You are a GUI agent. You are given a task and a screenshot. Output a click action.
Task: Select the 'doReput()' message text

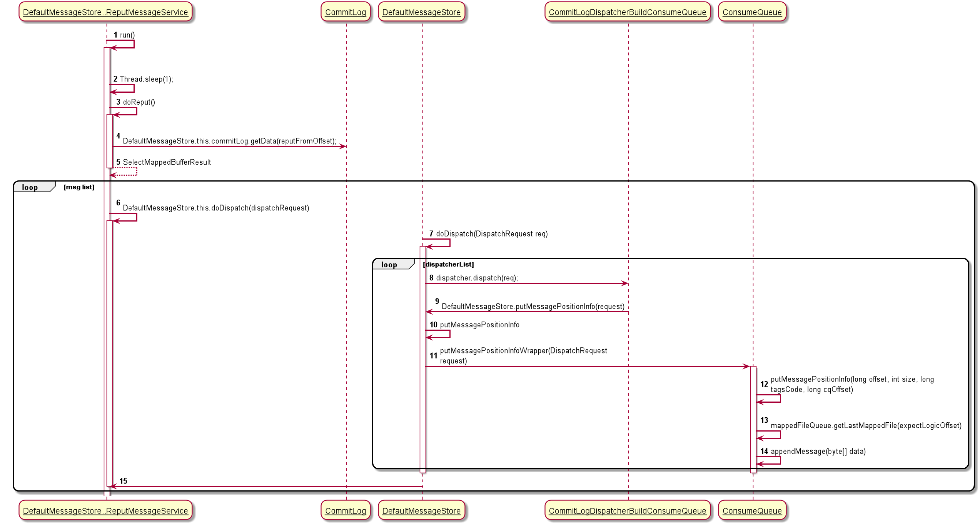pyautogui.click(x=139, y=102)
